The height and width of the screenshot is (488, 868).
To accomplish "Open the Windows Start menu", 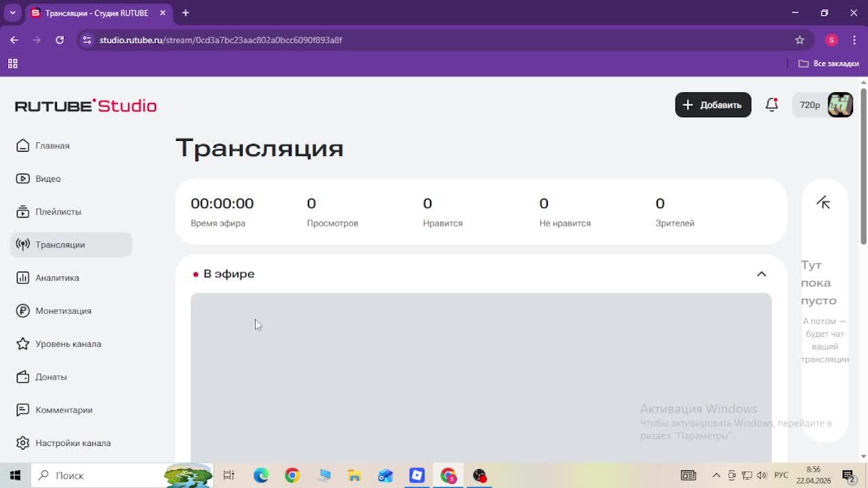I will (15, 475).
